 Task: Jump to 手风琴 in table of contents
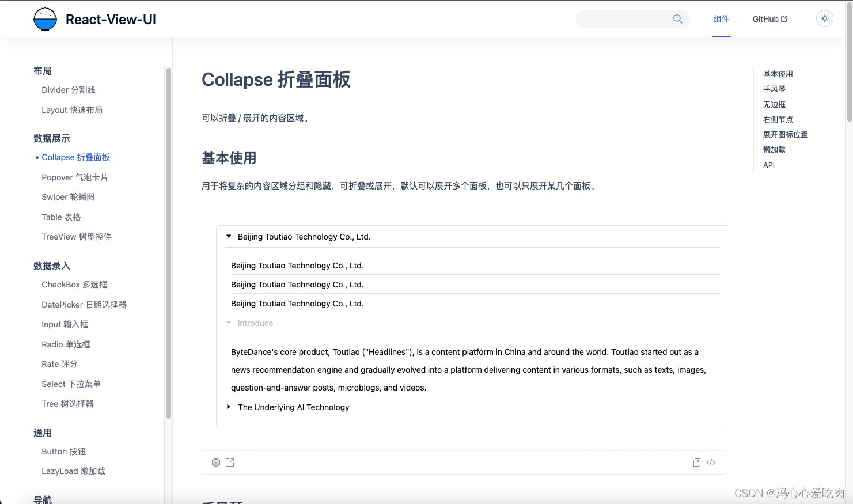click(x=774, y=89)
